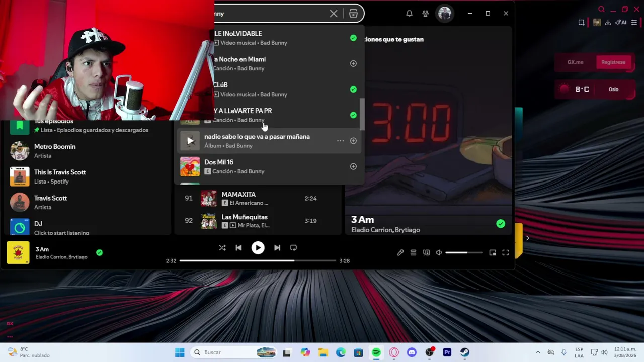644x362 pixels.
Task: Toggle saved checkmark on 'Y A LLeVARTE PA PR'
Action: point(353,115)
